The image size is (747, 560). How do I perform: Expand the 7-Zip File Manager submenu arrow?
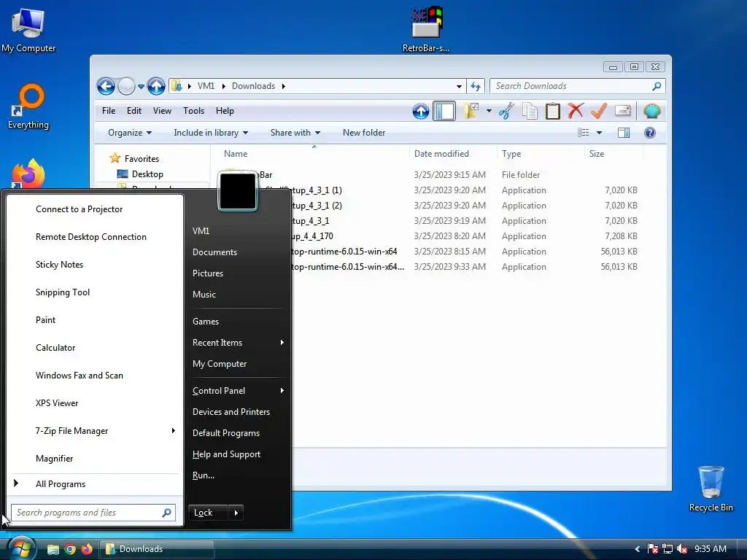(x=174, y=430)
